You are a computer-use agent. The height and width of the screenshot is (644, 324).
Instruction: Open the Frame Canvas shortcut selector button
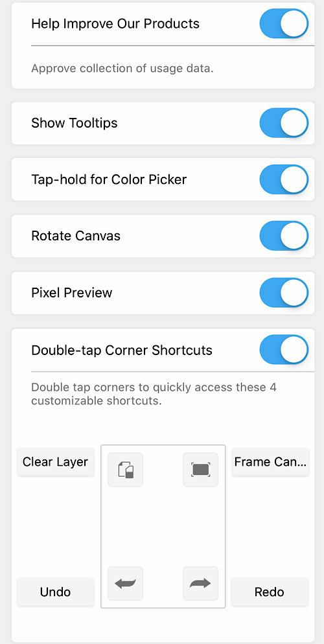click(270, 462)
